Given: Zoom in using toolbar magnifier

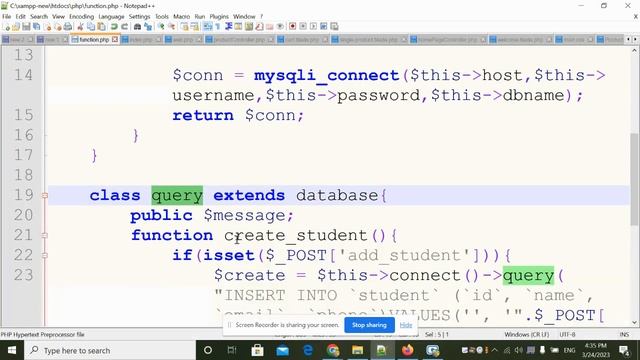Looking at the screenshot, I should click(161, 27).
